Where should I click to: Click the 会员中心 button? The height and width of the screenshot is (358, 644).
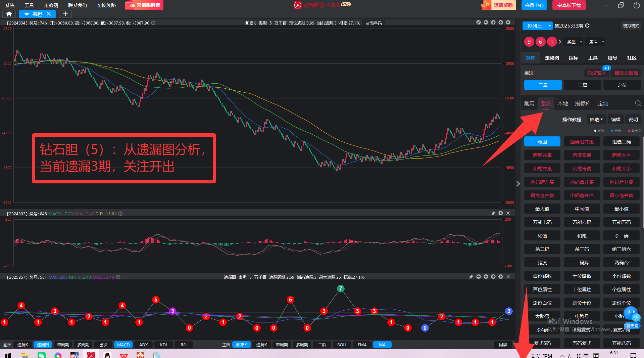pyautogui.click(x=534, y=5)
